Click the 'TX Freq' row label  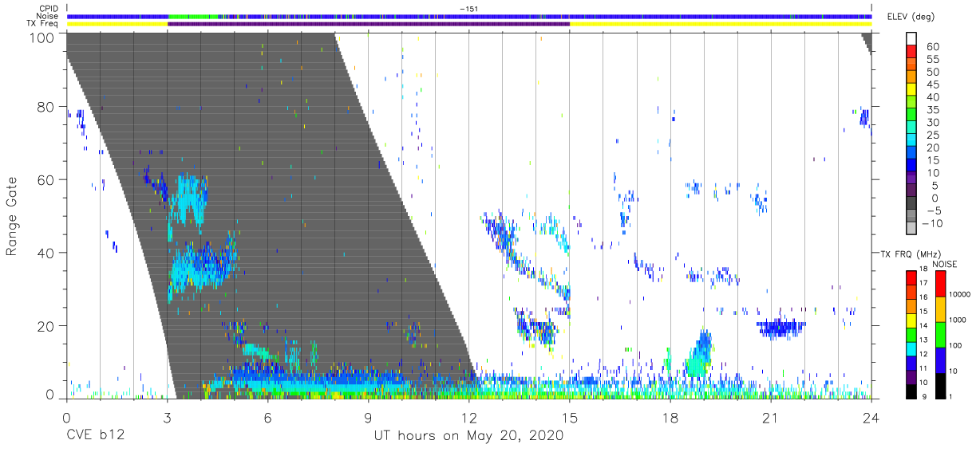click(x=43, y=24)
